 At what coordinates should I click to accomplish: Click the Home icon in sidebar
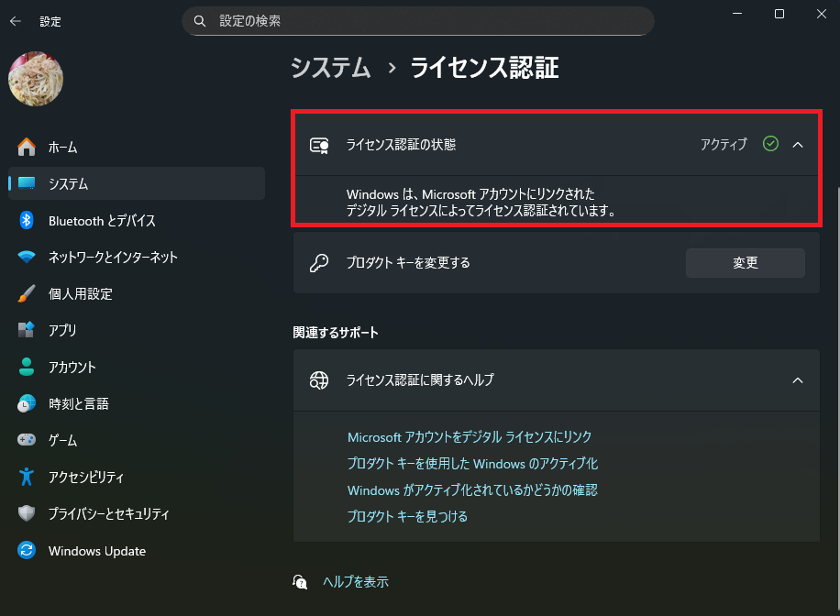pos(27,147)
